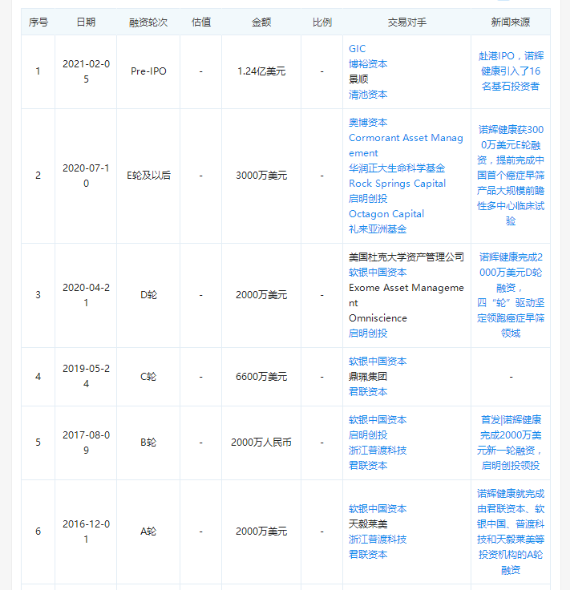570x590 pixels.
Task: Open 君联资本 link in the A轮 row
Action: tap(368, 555)
